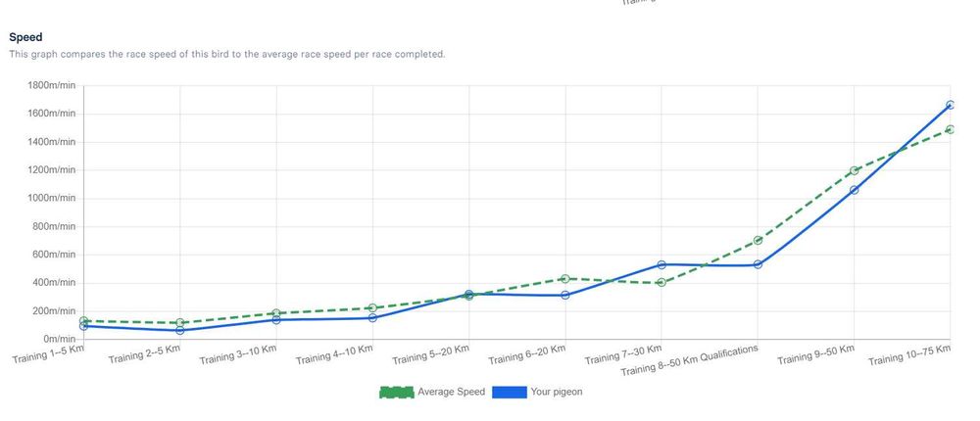This screenshot has width=980, height=421.
Task: Click the green dashed Average Speed swatch
Action: click(397, 393)
